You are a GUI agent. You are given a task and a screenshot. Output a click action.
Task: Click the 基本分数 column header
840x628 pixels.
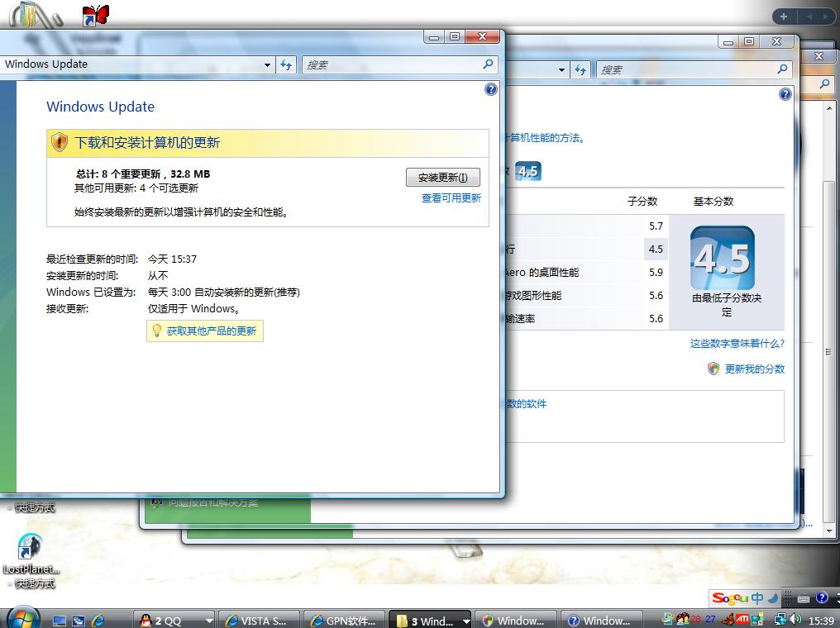713,202
